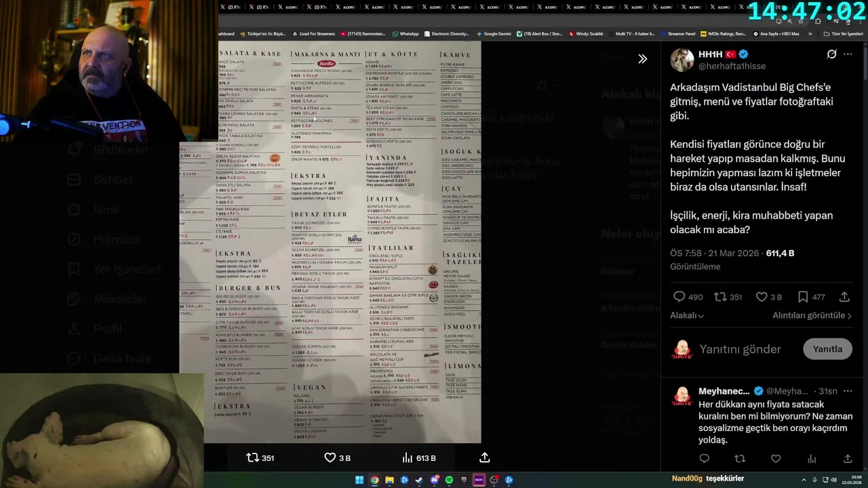Image resolution: width=868 pixels, height=488 pixels.
Task: Open Steam from the taskbar
Action: coord(419,480)
